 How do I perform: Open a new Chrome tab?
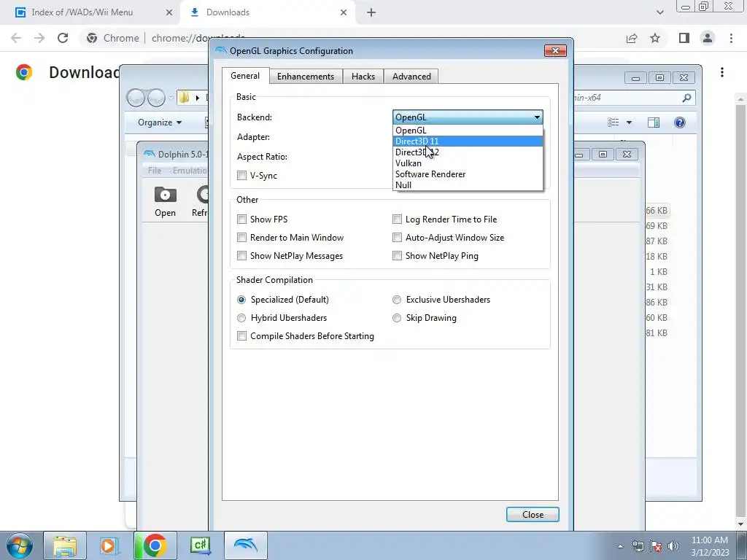pyautogui.click(x=371, y=12)
